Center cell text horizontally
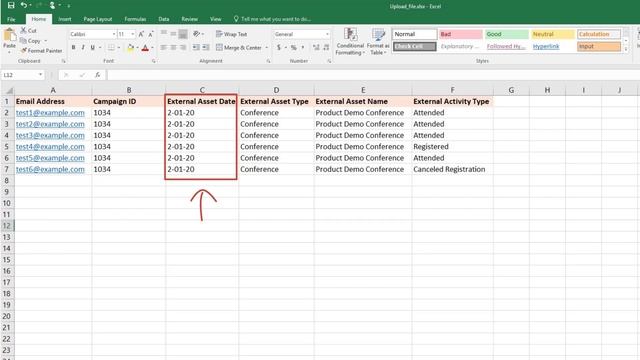This screenshot has height=360, width=640. pyautogui.click(x=173, y=48)
